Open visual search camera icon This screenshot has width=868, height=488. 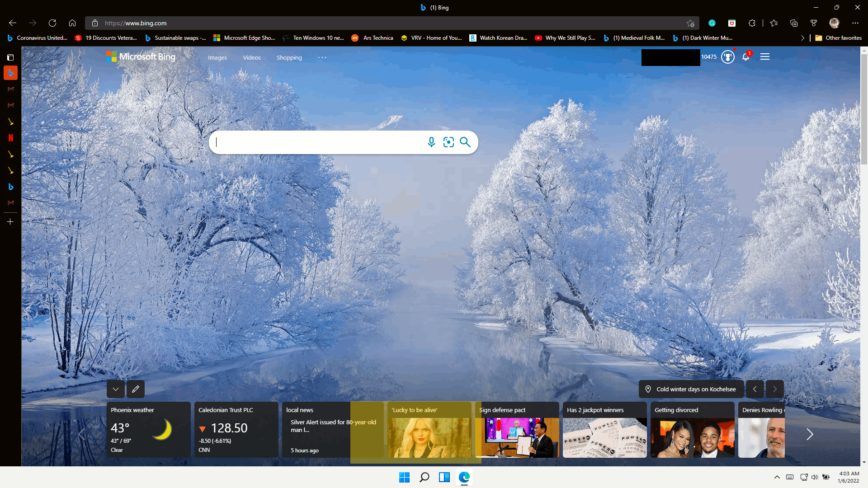click(448, 142)
